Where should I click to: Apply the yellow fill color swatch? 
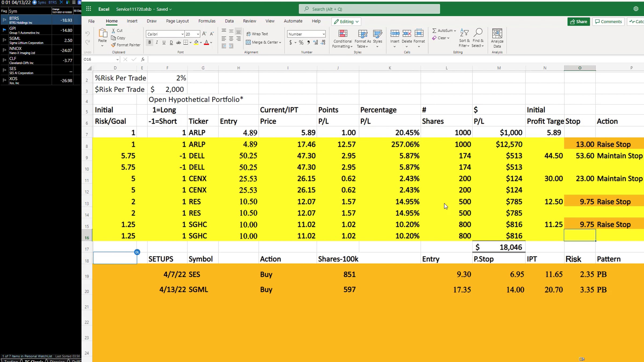point(196,42)
